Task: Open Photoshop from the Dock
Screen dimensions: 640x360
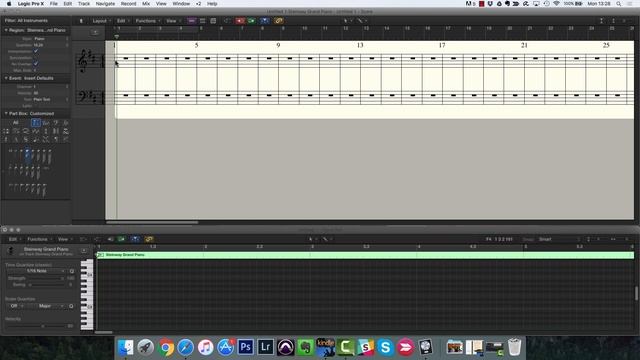Action: (x=245, y=347)
